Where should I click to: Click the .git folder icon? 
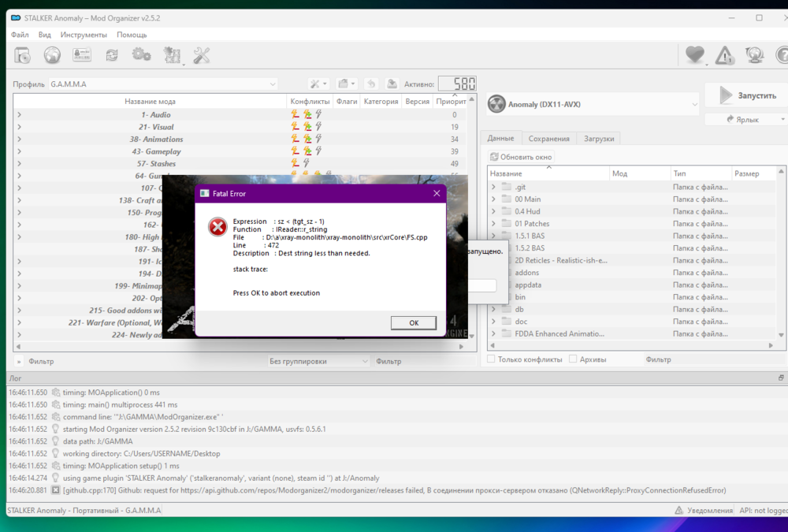(x=506, y=187)
